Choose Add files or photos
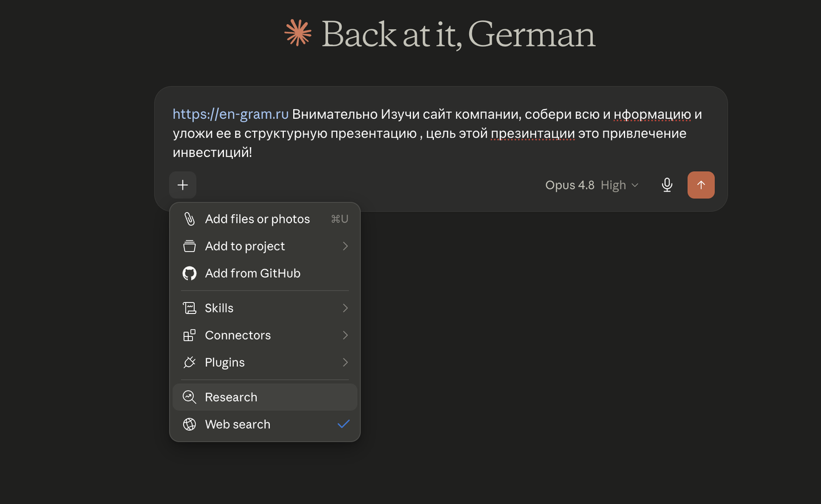Screen dimensions: 821x504 click(265, 219)
